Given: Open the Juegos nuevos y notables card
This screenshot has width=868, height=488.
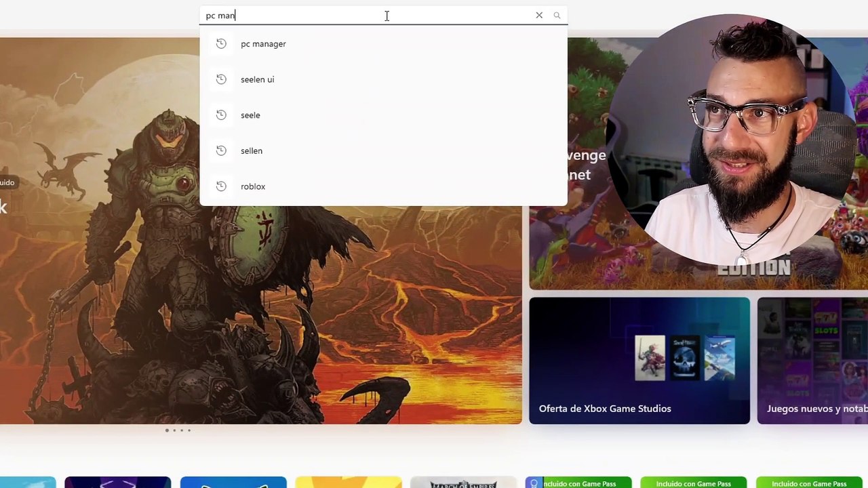Looking at the screenshot, I should coord(812,361).
